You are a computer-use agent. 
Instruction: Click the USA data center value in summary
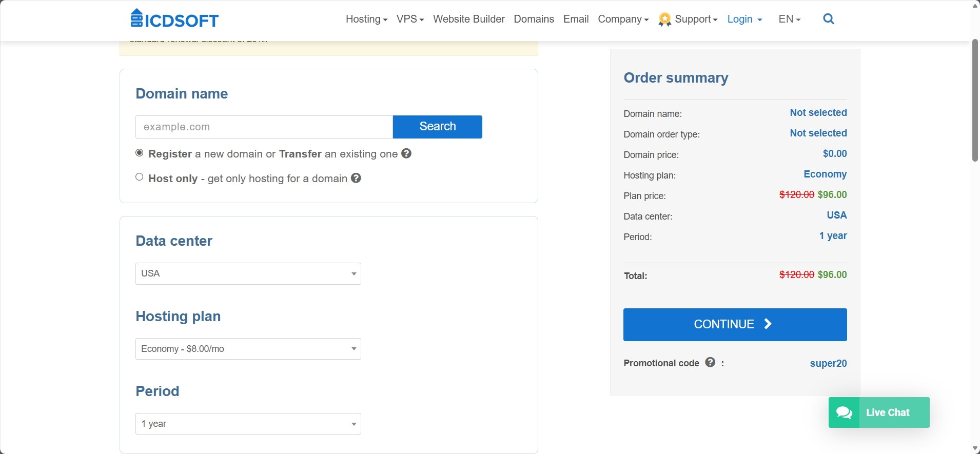[x=837, y=215]
